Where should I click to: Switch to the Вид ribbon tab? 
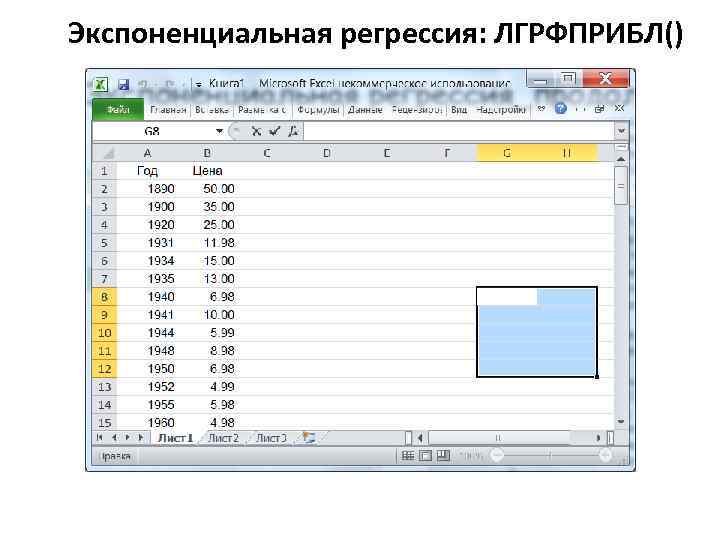pyautogui.click(x=459, y=110)
